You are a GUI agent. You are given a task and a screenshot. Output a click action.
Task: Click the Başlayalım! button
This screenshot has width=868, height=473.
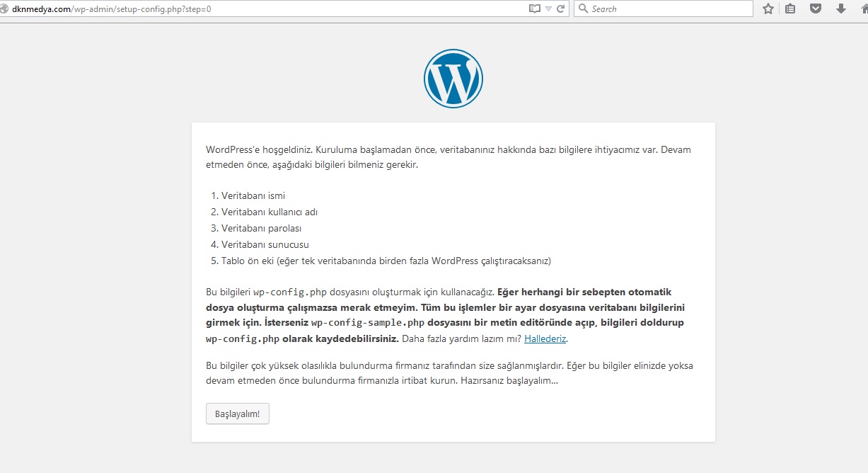tap(238, 414)
